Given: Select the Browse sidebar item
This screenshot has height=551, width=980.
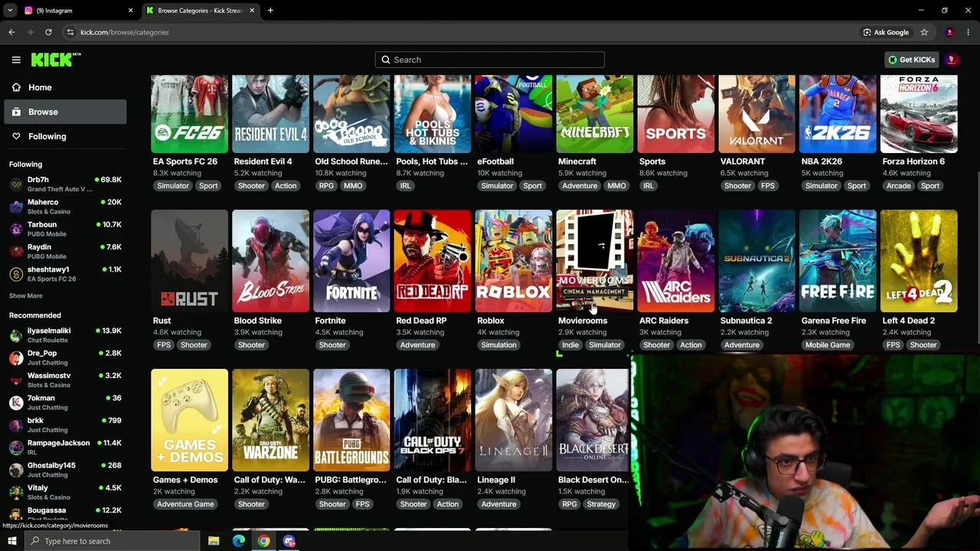Looking at the screenshot, I should (65, 112).
